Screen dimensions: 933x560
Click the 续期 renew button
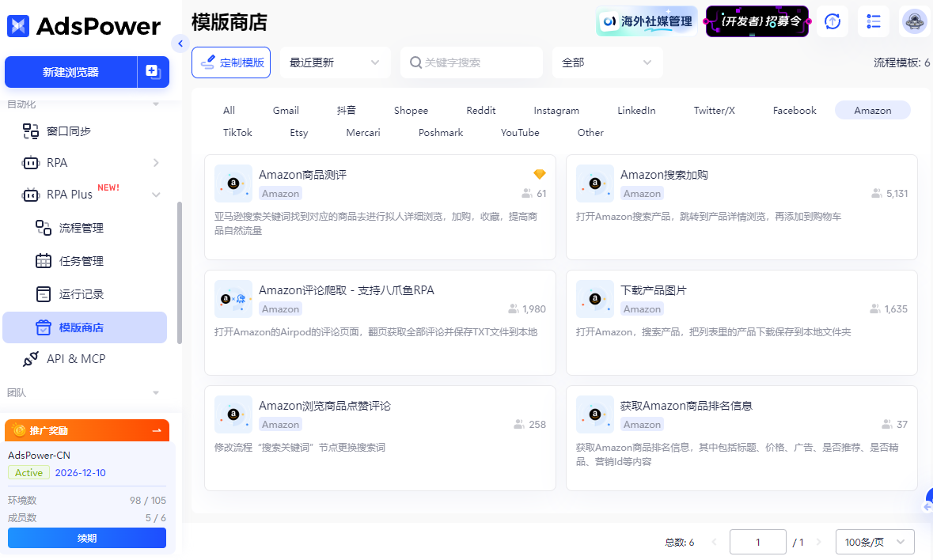pos(87,538)
